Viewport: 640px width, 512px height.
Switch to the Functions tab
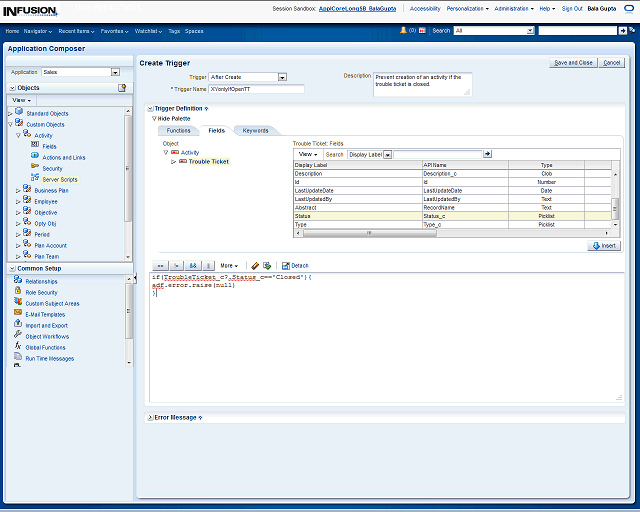tap(178, 130)
